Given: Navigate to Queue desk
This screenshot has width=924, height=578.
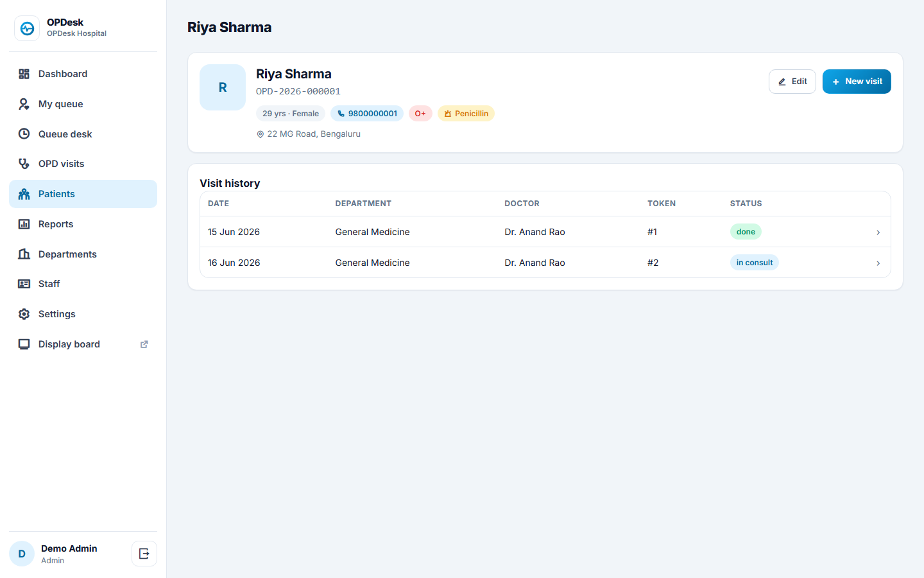Looking at the screenshot, I should click(83, 134).
